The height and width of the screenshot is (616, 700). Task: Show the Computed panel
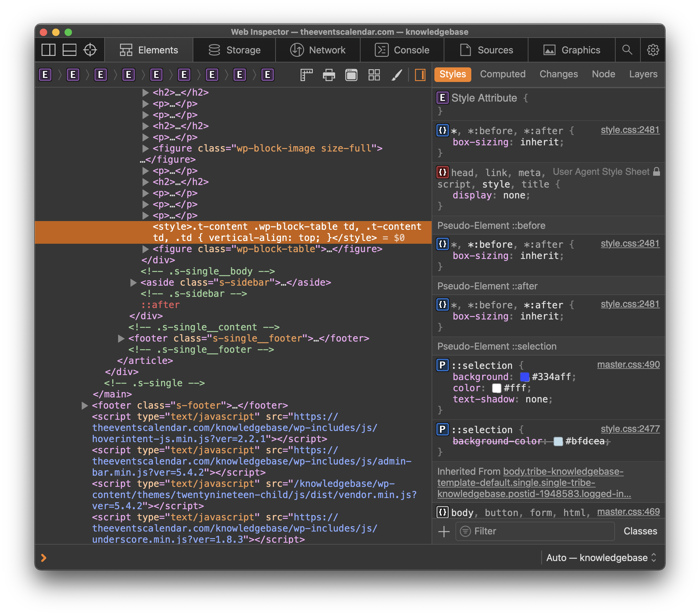click(x=502, y=74)
